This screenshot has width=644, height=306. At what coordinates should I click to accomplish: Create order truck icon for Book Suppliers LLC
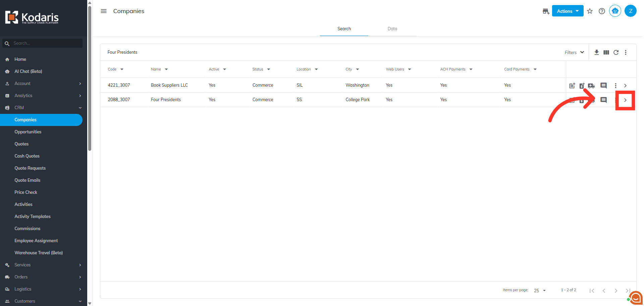click(591, 86)
